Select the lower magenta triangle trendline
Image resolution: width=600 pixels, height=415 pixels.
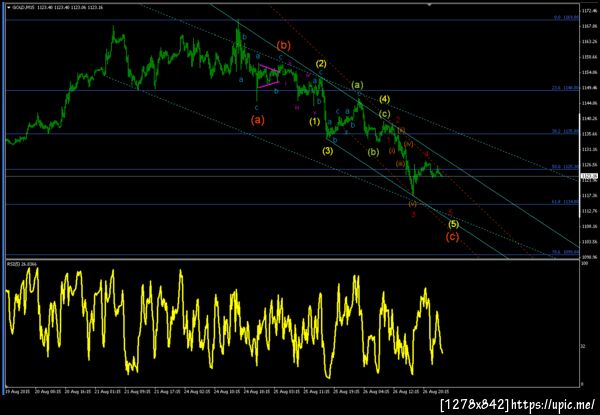[x=269, y=85]
